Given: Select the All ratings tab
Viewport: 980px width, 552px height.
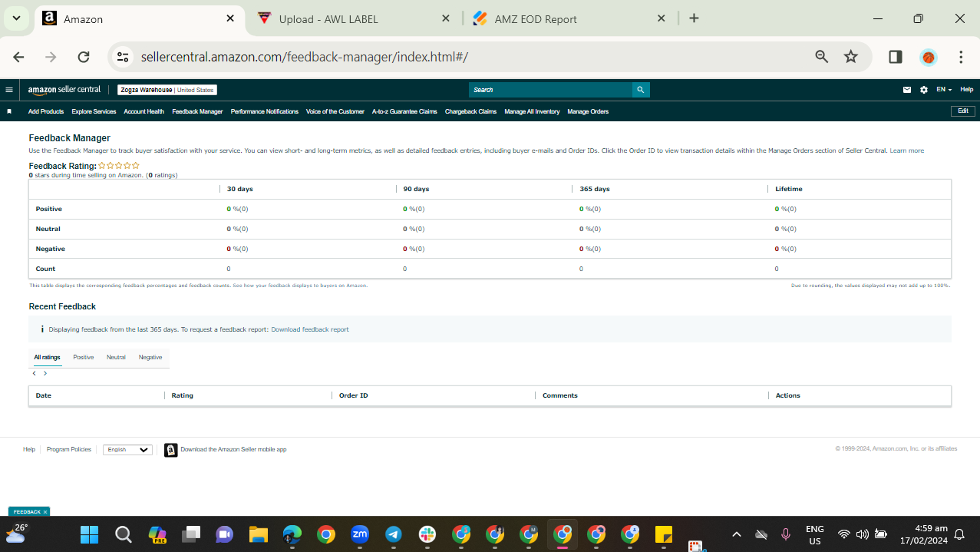Looking at the screenshot, I should [47, 357].
